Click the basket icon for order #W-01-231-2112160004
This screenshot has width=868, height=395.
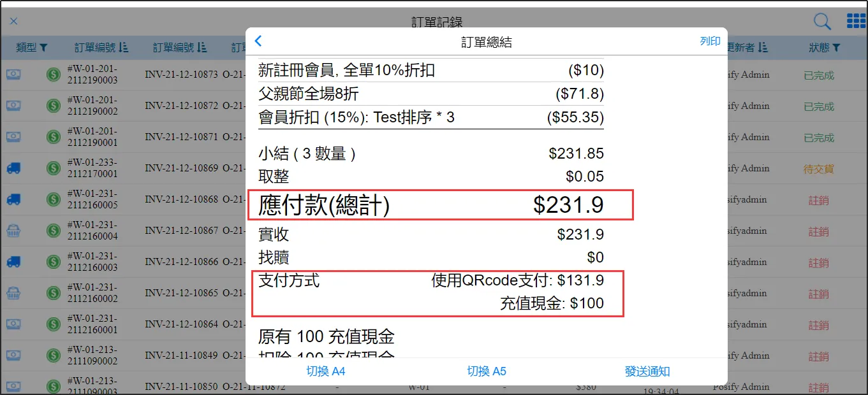[13, 231]
